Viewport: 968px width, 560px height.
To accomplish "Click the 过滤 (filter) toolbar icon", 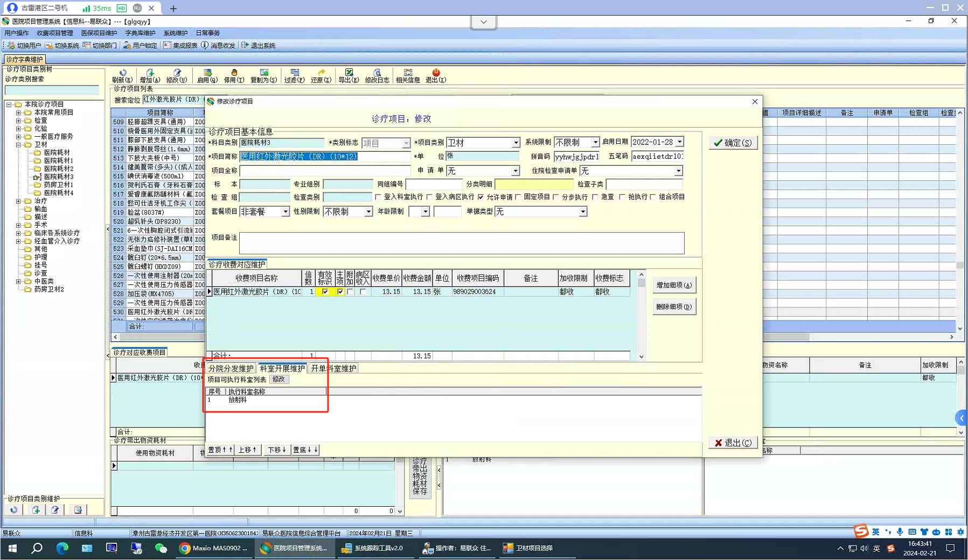I will (294, 75).
